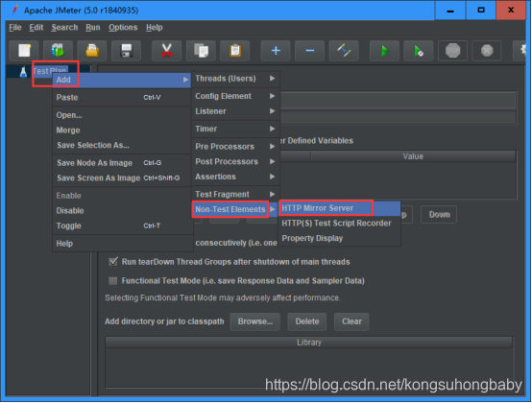Click the Paste clipboard icon
This screenshot has height=403, width=532.
[234, 51]
